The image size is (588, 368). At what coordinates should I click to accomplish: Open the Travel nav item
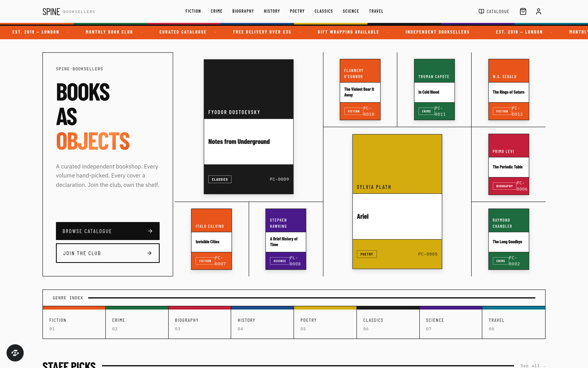click(x=376, y=11)
